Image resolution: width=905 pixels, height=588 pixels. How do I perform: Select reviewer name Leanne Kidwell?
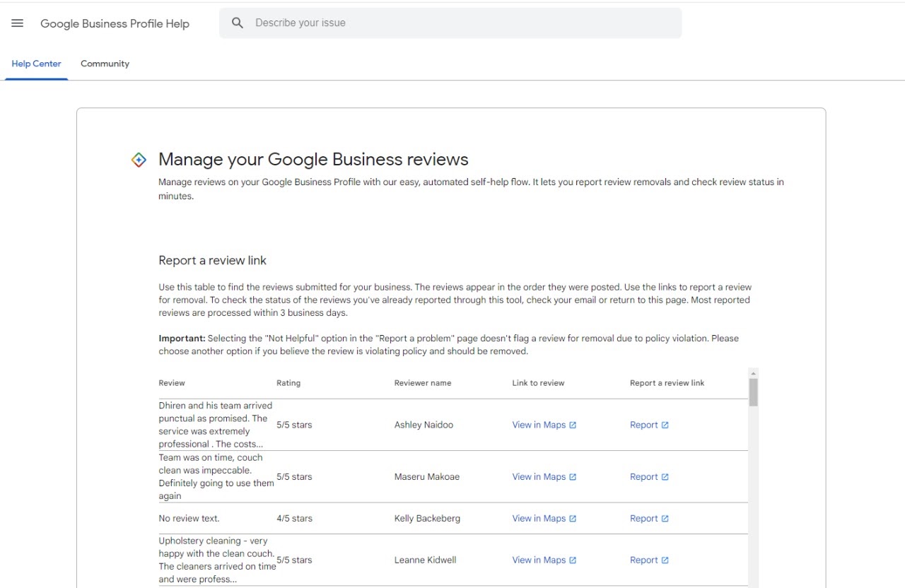[425, 560]
